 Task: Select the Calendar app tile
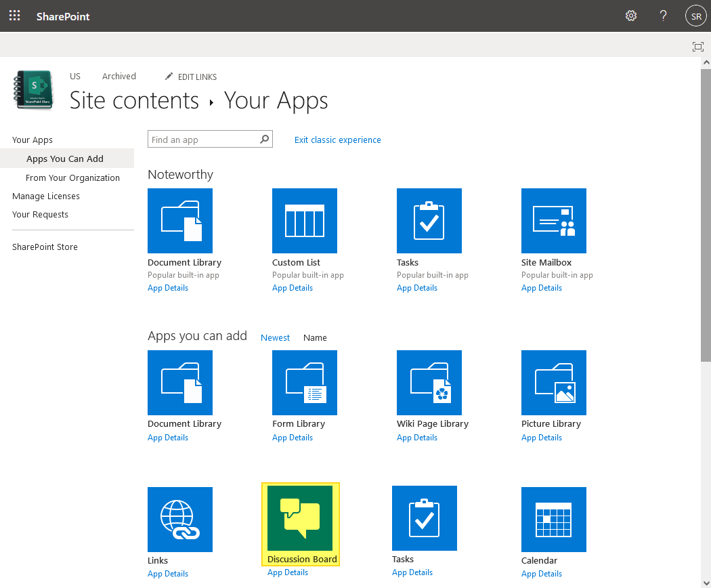(553, 520)
